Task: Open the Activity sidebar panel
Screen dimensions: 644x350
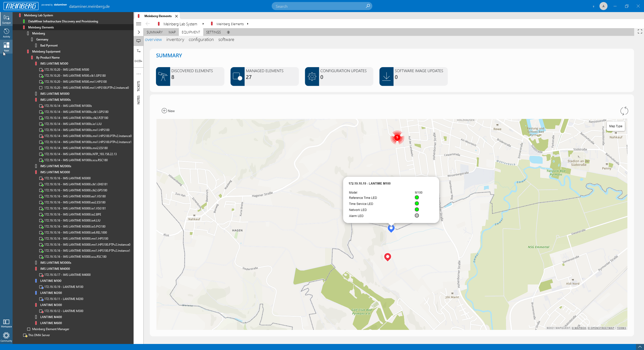Action: [6, 33]
